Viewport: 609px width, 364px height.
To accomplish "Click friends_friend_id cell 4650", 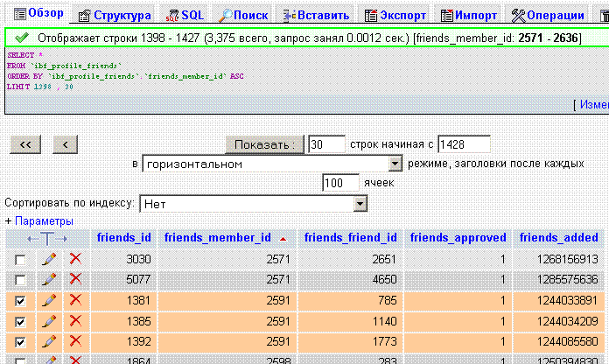I will tap(350, 279).
